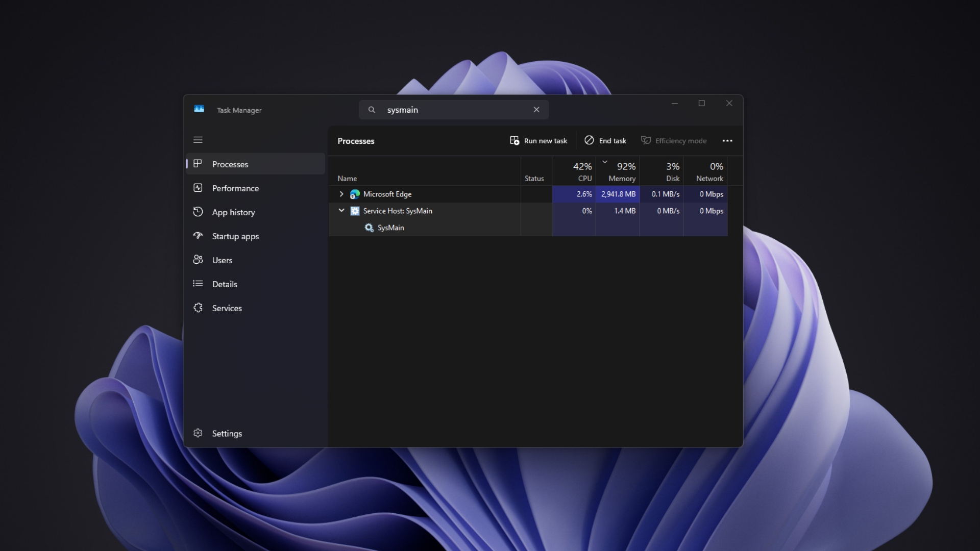Sort by CPU usage column
The width and height of the screenshot is (980, 551).
point(574,171)
